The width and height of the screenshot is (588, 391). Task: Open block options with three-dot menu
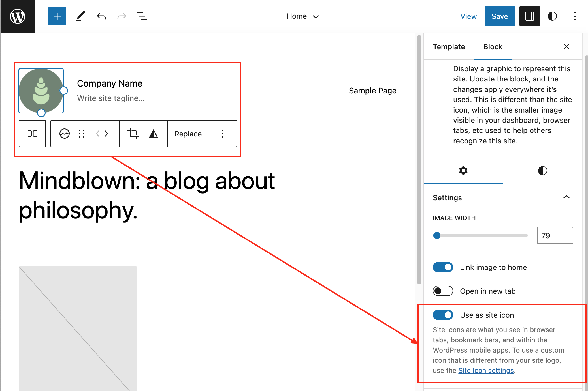click(x=223, y=134)
